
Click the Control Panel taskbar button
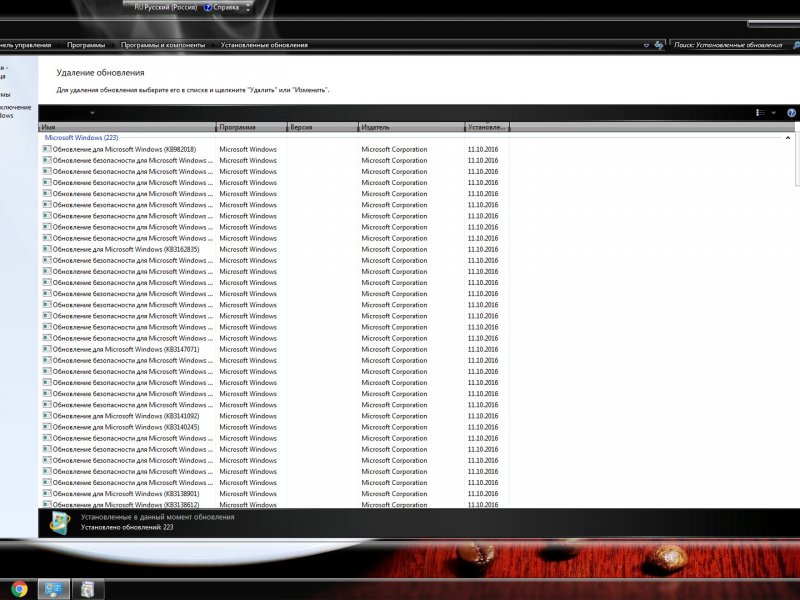[54, 589]
